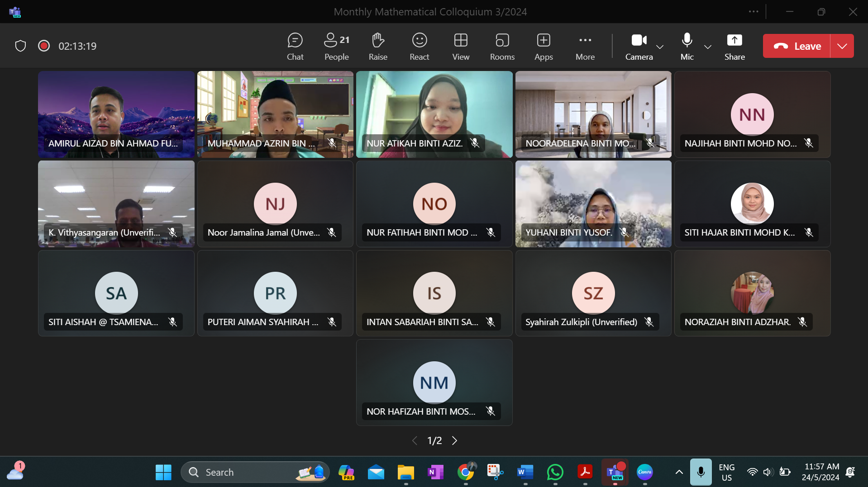Click the meeting timer "02:13:19"

click(77, 46)
